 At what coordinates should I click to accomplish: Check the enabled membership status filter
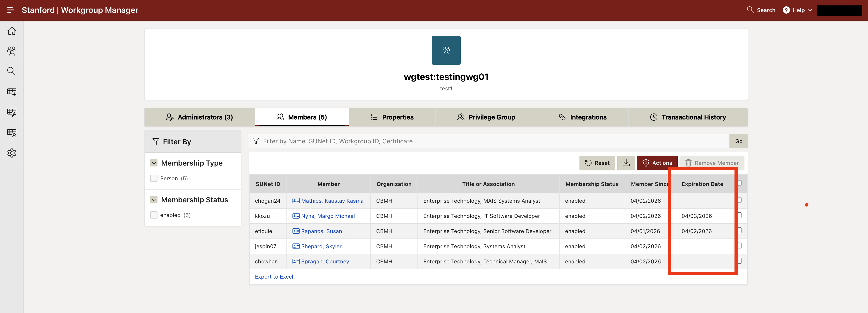(154, 215)
